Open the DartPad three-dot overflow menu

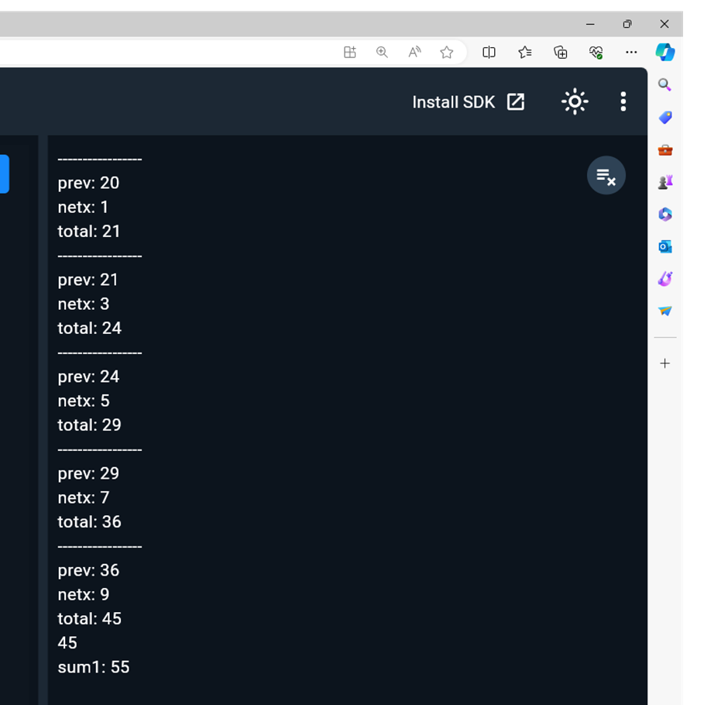pos(623,101)
